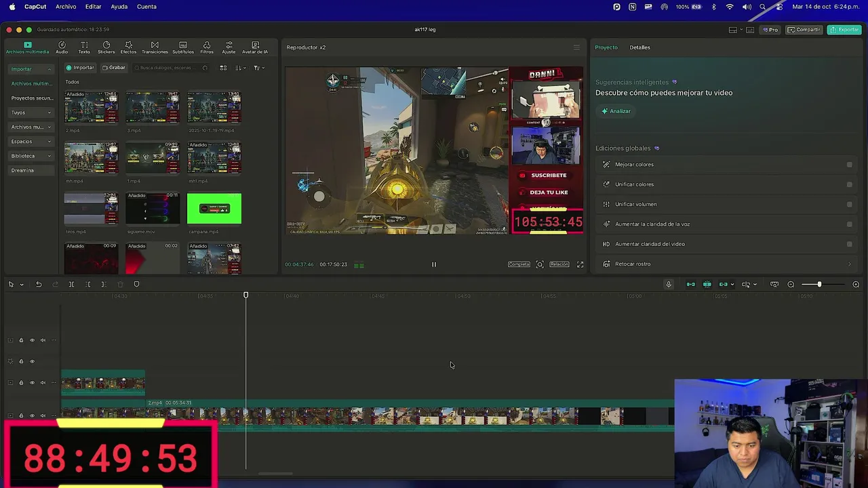Open the Ayuda menu

(119, 7)
